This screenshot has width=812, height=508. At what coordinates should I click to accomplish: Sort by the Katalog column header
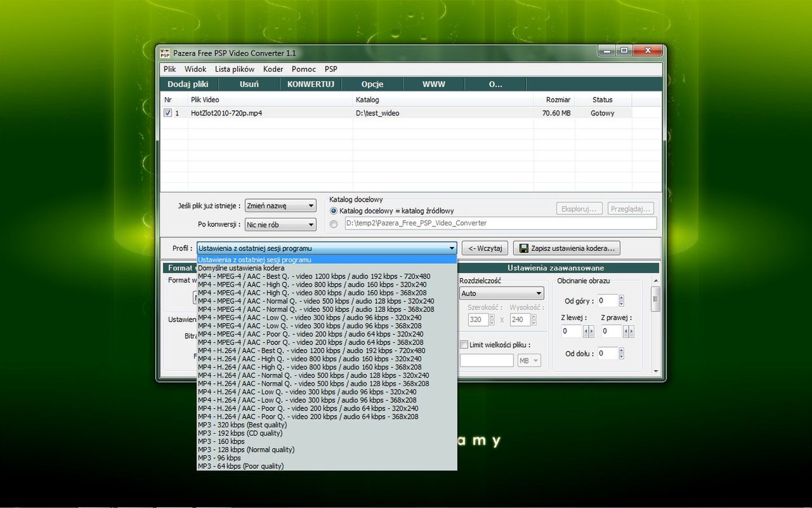click(x=443, y=100)
